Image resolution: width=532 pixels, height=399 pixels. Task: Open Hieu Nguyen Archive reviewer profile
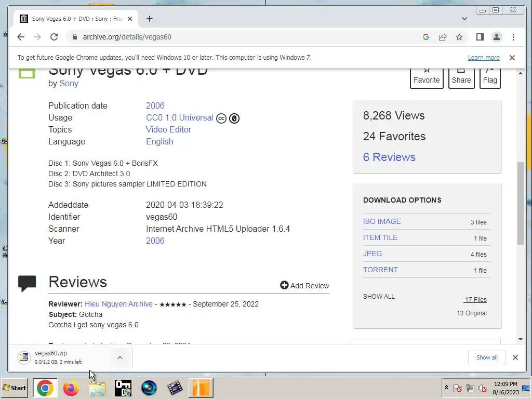point(118,304)
